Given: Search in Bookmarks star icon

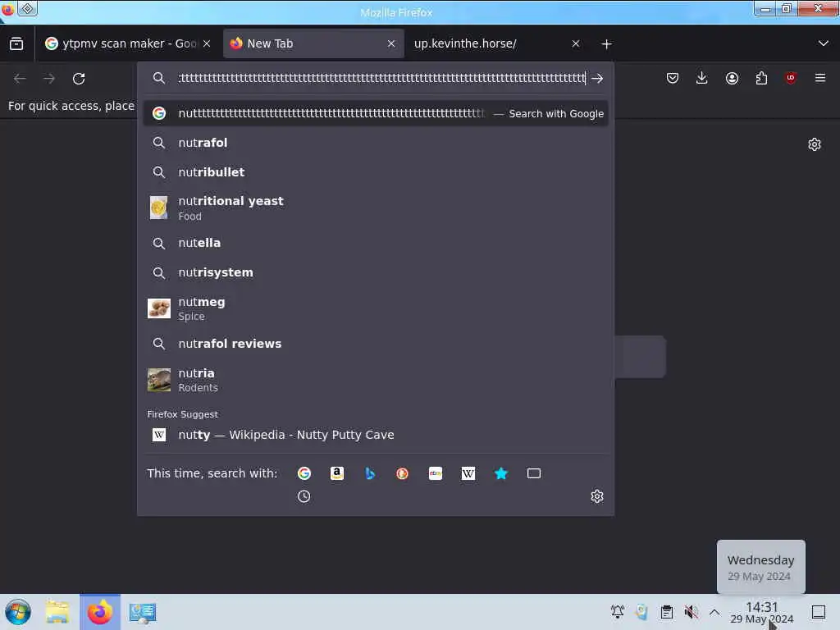Looking at the screenshot, I should [501, 473].
